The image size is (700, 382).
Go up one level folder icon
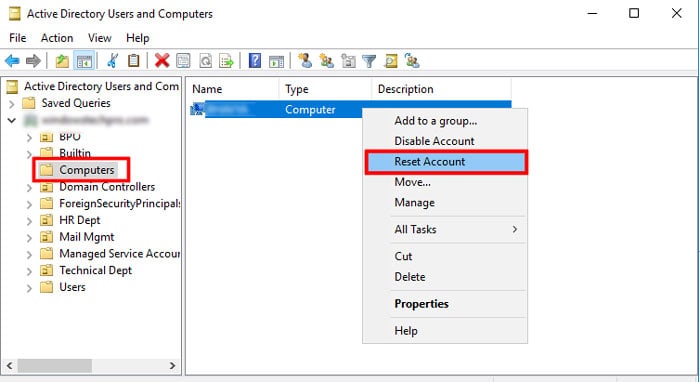tap(62, 61)
